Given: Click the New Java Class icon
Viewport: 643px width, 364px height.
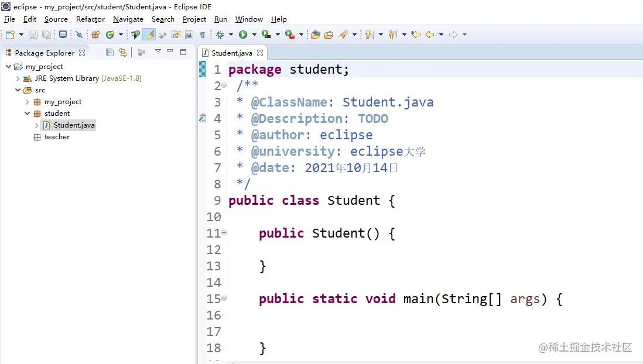Looking at the screenshot, I should point(110,35).
